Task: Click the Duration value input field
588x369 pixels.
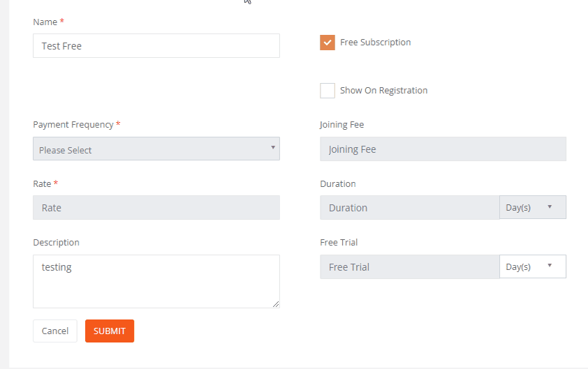Action: (x=409, y=208)
